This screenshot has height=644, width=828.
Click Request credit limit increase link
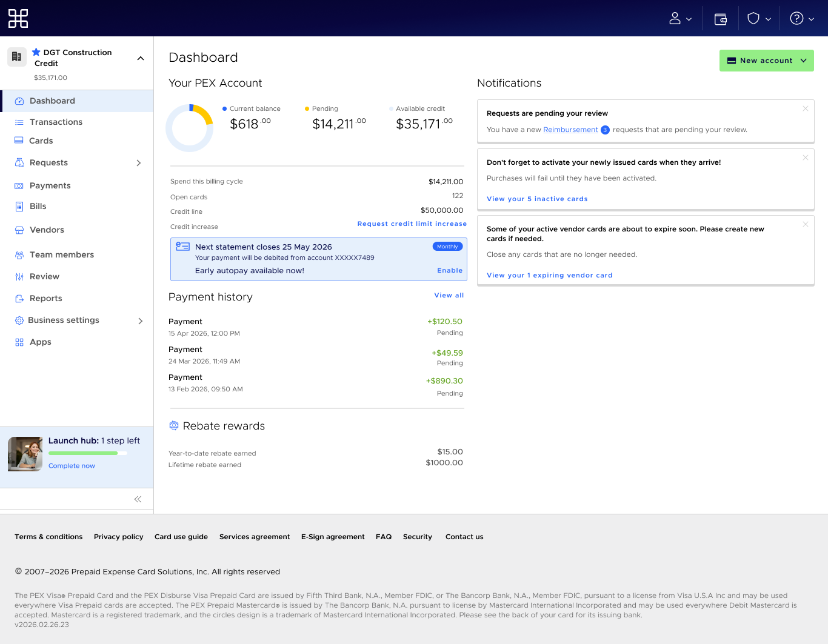(412, 224)
